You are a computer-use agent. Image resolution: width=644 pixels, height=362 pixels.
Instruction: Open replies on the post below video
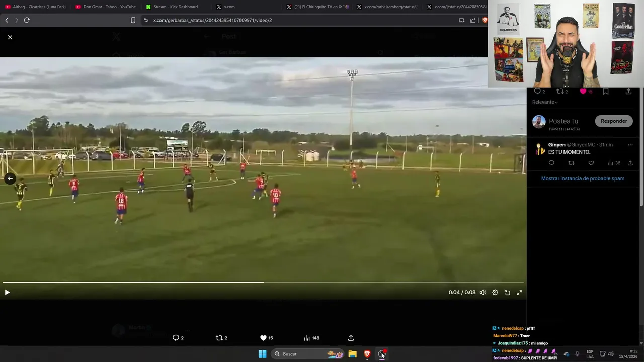(178, 338)
